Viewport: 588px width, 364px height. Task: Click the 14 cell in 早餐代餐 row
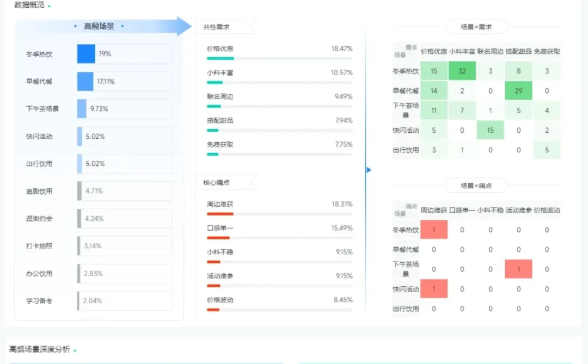click(x=434, y=91)
